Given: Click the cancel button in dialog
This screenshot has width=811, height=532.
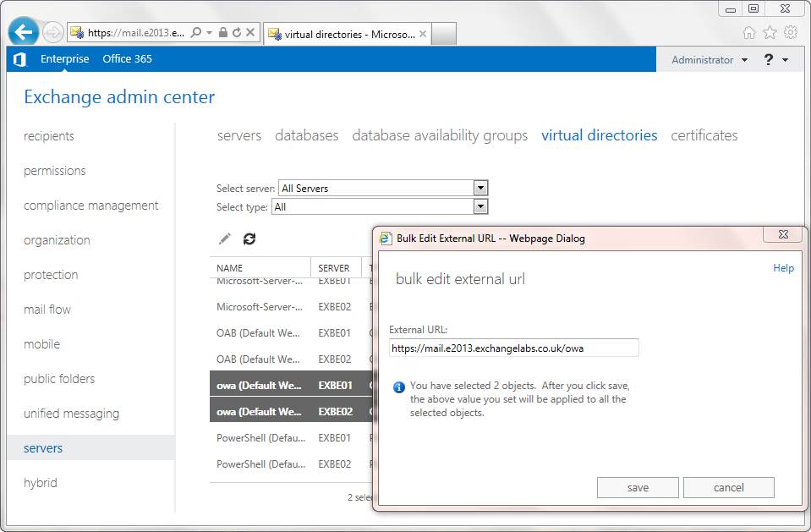Looking at the screenshot, I should pos(729,487).
